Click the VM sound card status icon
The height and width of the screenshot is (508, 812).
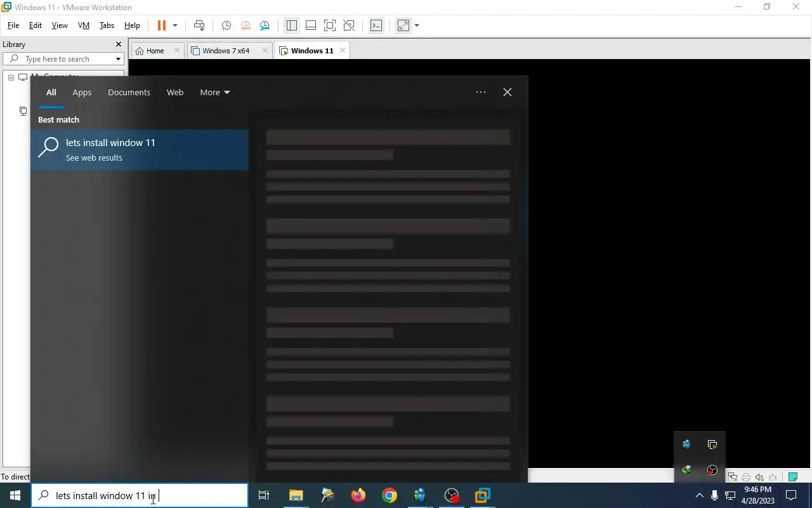[x=759, y=477]
